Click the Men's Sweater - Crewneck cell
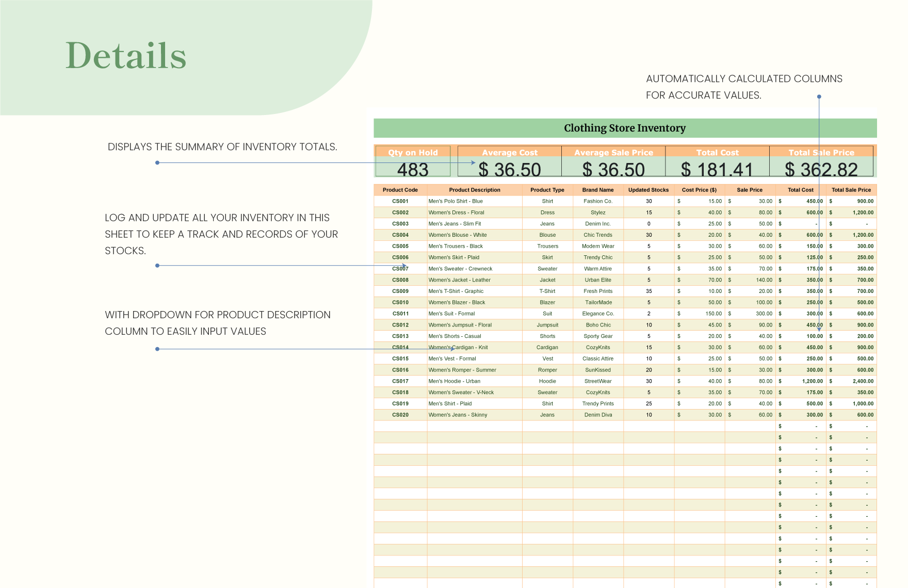The width and height of the screenshot is (908, 588). click(x=475, y=269)
